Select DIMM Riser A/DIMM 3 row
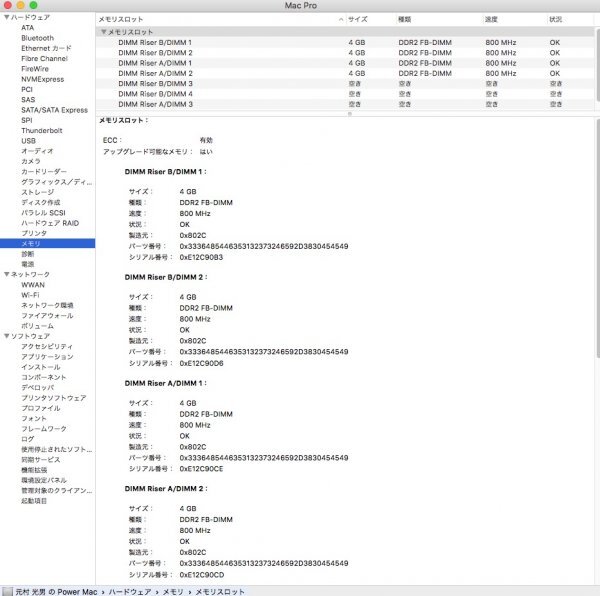The height and width of the screenshot is (596, 600). (x=345, y=104)
